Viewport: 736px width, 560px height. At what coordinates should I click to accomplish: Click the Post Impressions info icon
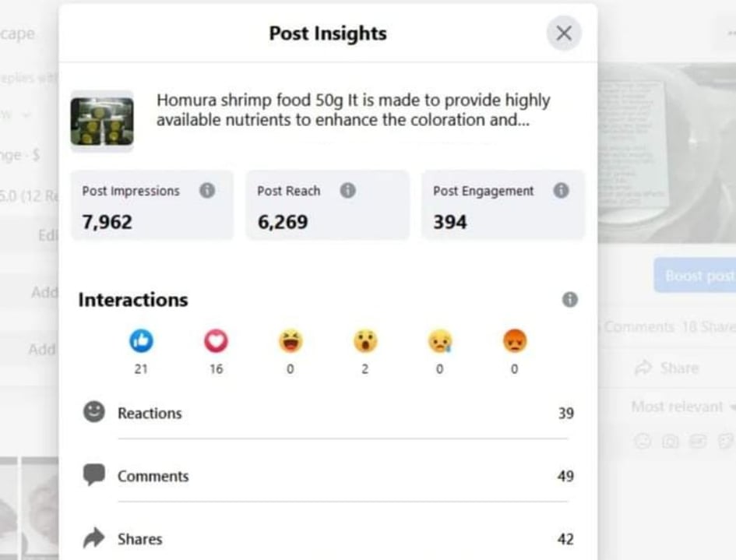click(x=206, y=191)
